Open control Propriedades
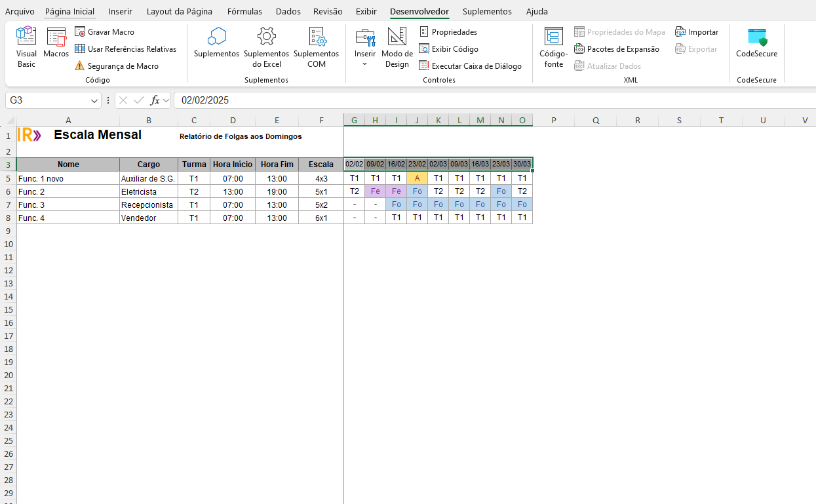 pos(448,31)
